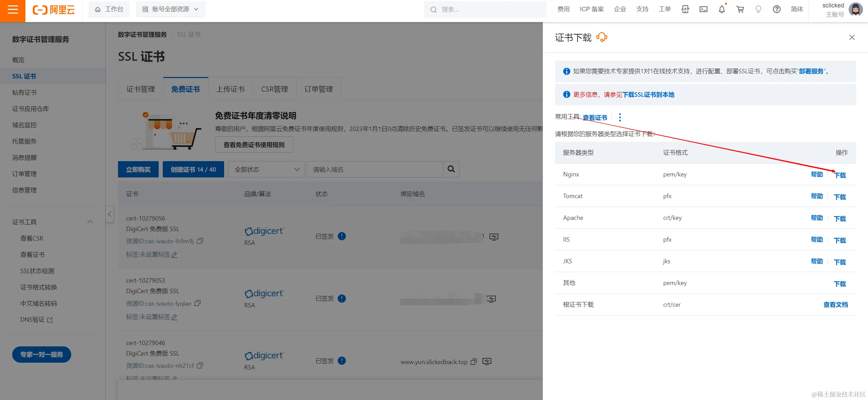868x400 pixels.
Task: Open the hamburger menu at top left
Action: click(13, 9)
